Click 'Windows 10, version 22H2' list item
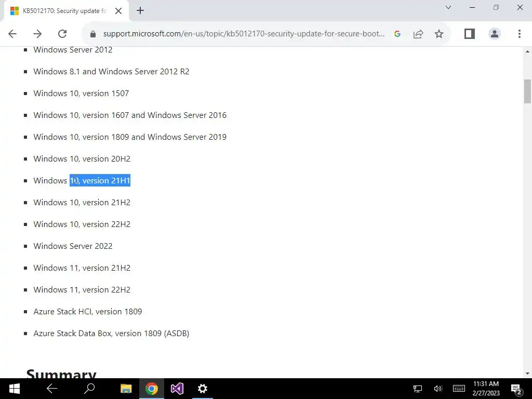Viewport: 532px width, 399px height. point(82,224)
